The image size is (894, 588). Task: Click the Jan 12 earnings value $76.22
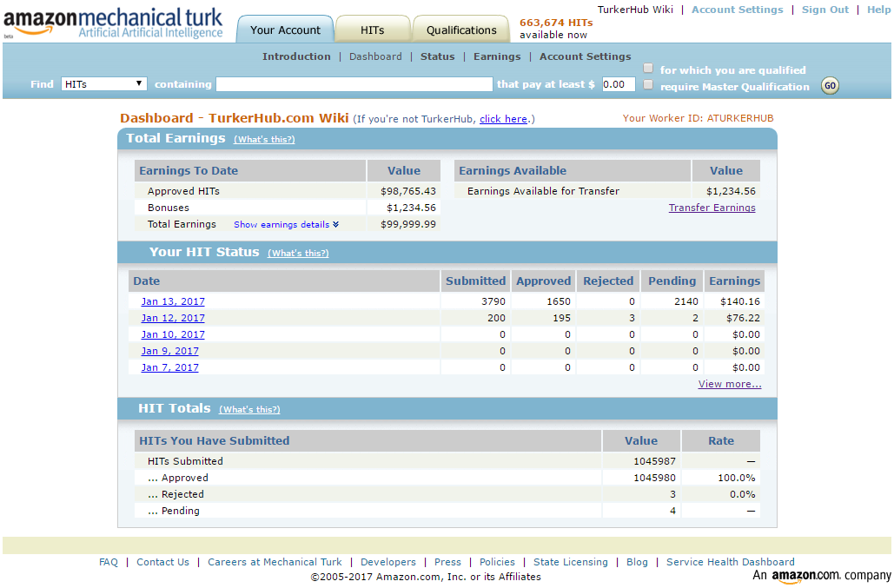tap(743, 318)
